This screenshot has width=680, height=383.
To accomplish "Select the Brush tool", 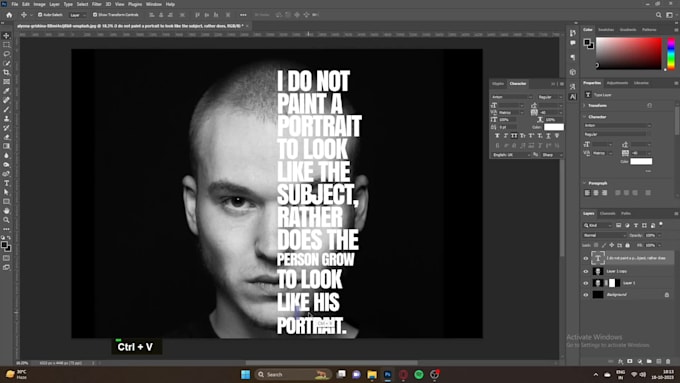I will click(7, 109).
